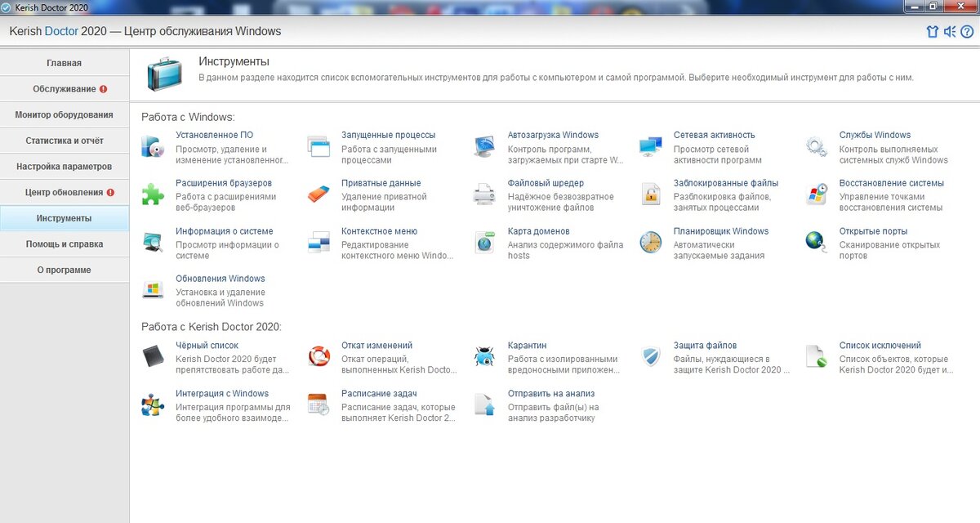Select Настройка параметров in sidebar
Screen dimensions: 980x523
click(65, 167)
